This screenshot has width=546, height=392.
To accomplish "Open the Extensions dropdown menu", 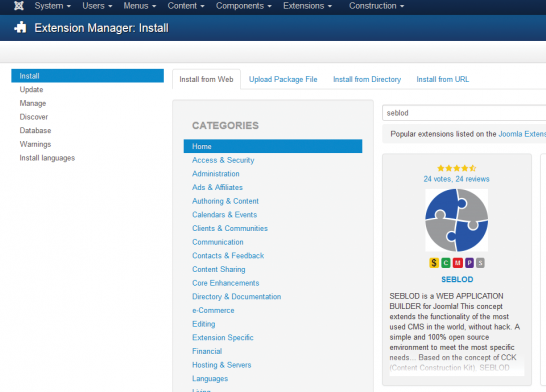I will [x=307, y=6].
